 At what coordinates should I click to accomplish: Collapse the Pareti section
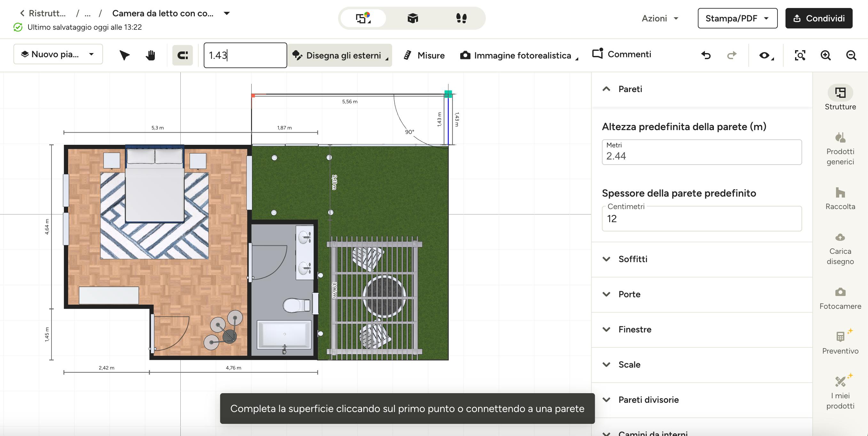pyautogui.click(x=606, y=89)
